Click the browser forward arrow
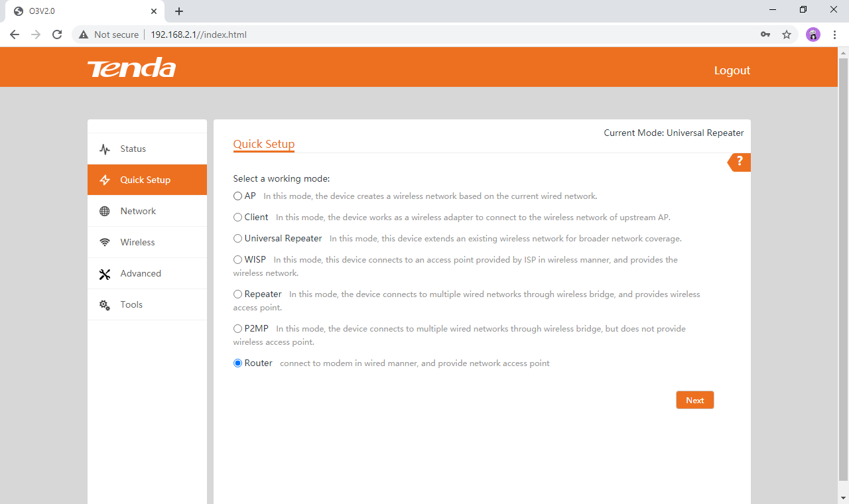This screenshot has width=849, height=504. tap(36, 34)
